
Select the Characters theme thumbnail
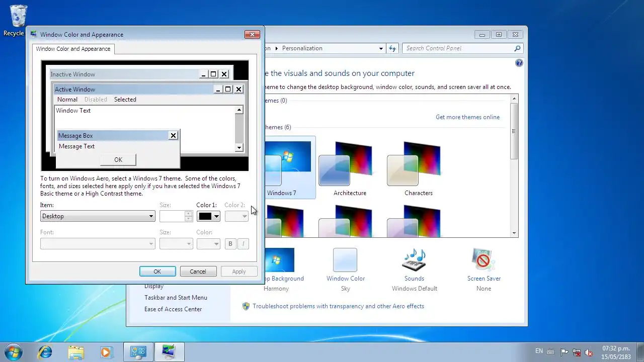(418, 168)
